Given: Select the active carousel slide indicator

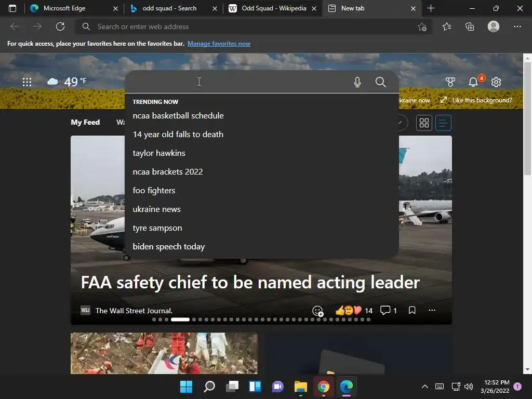Looking at the screenshot, I should click(x=180, y=320).
